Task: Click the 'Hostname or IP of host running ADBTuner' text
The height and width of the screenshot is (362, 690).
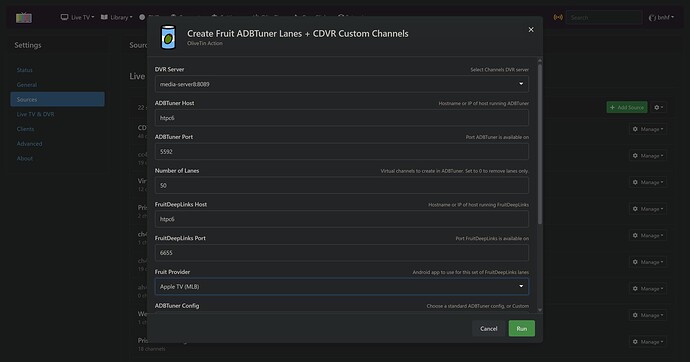Action: [484, 103]
